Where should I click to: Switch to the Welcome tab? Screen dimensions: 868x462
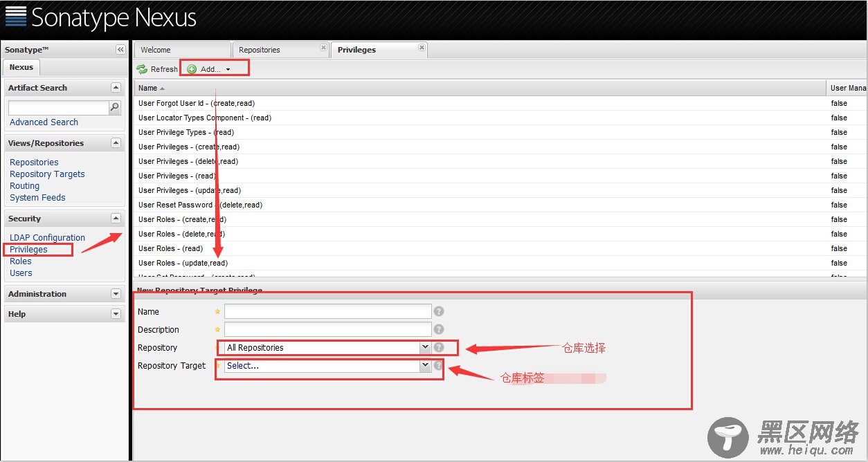tap(183, 50)
